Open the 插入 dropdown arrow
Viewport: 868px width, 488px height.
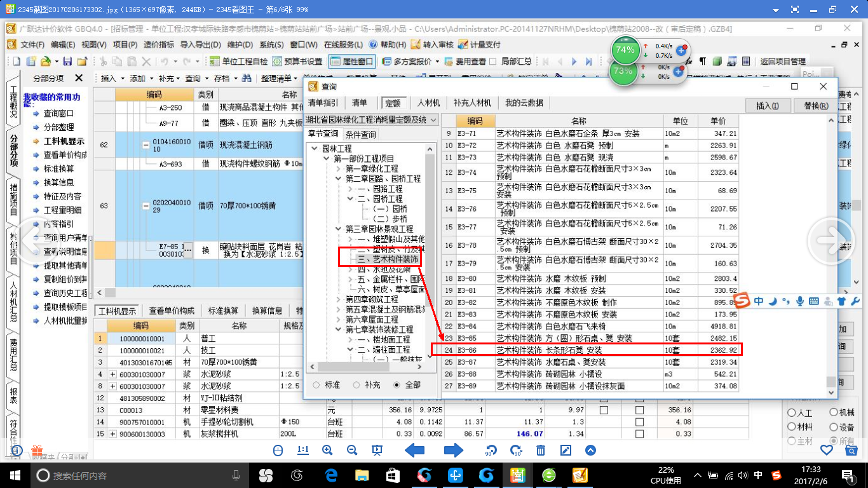[123, 79]
